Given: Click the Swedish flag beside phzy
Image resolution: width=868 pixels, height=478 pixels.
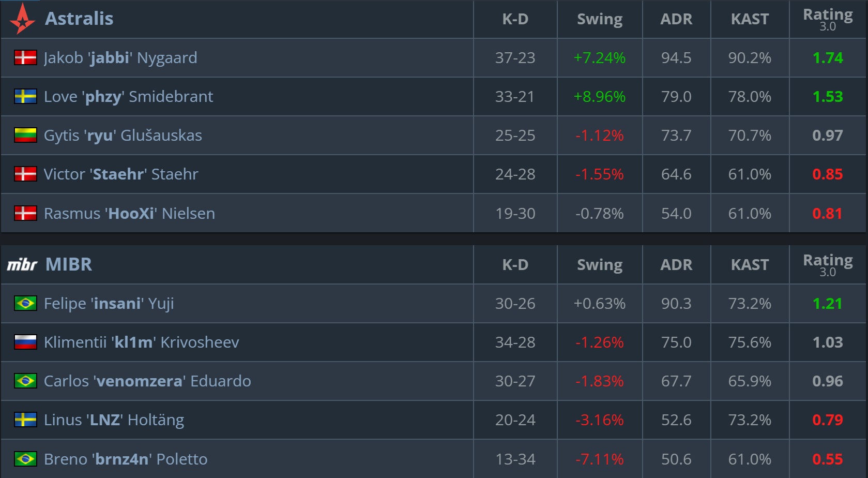Looking at the screenshot, I should [25, 97].
